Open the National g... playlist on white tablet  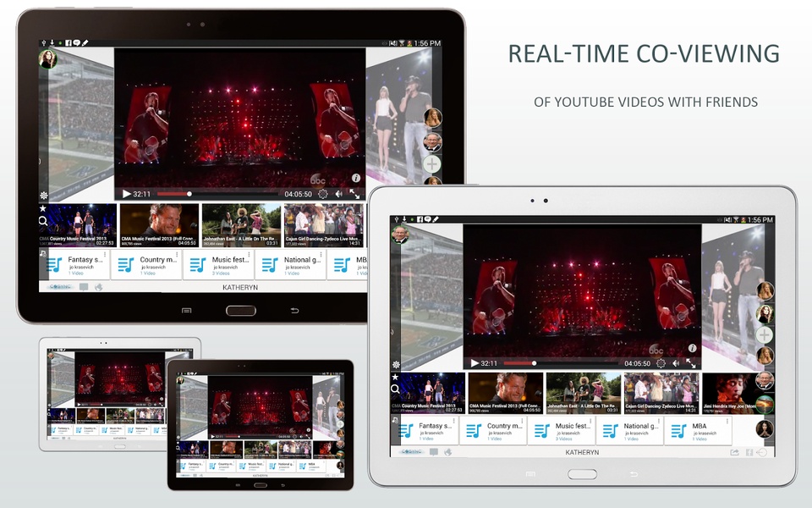coord(629,431)
